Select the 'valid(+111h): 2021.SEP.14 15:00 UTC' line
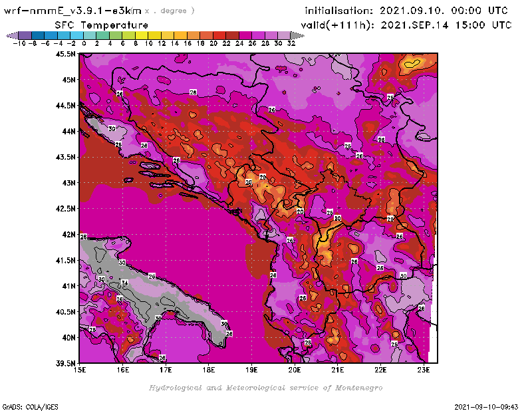The image size is (532, 411). point(406,25)
